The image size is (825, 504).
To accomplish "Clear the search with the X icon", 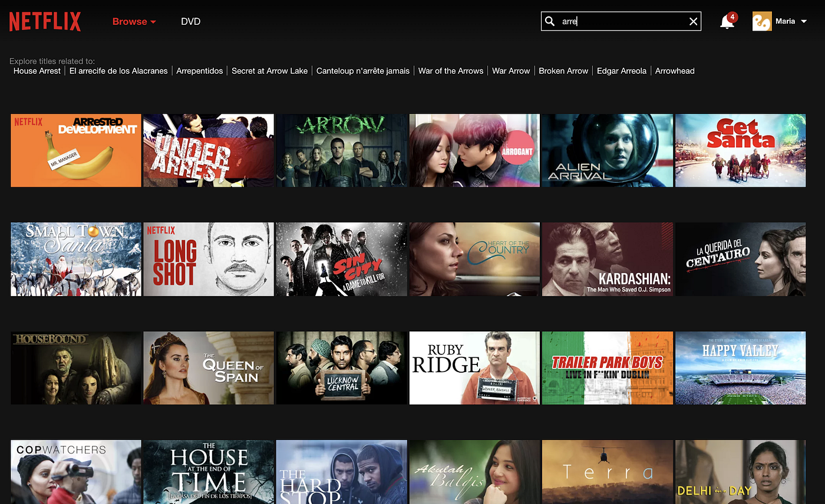I will (x=694, y=22).
